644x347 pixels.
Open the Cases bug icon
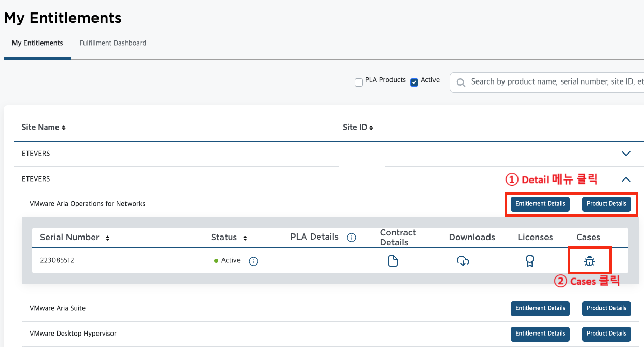[x=590, y=261]
